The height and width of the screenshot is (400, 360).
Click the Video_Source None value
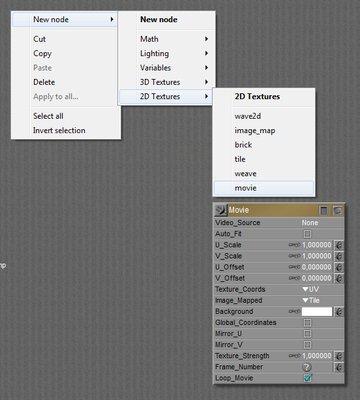click(x=310, y=223)
